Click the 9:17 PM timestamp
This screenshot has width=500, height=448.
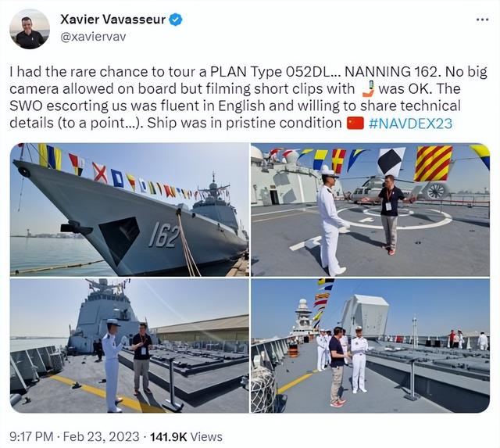pyautogui.click(x=31, y=436)
